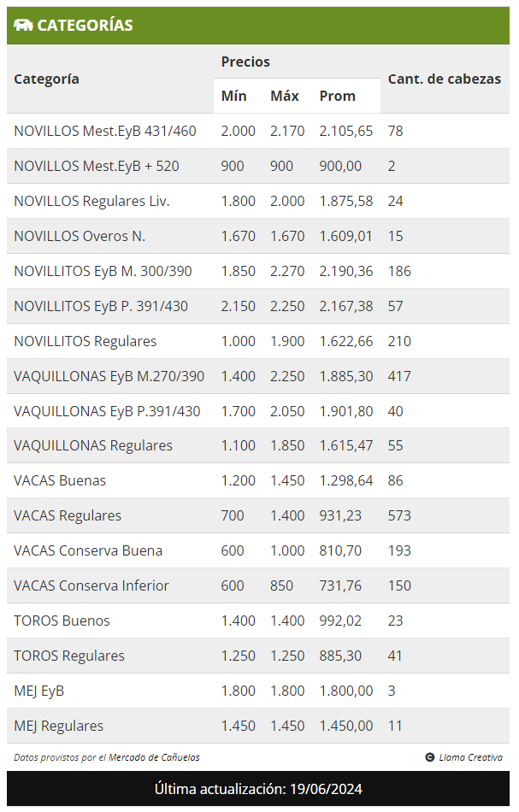
Task: Click the Máx price column header
Action: click(x=285, y=96)
